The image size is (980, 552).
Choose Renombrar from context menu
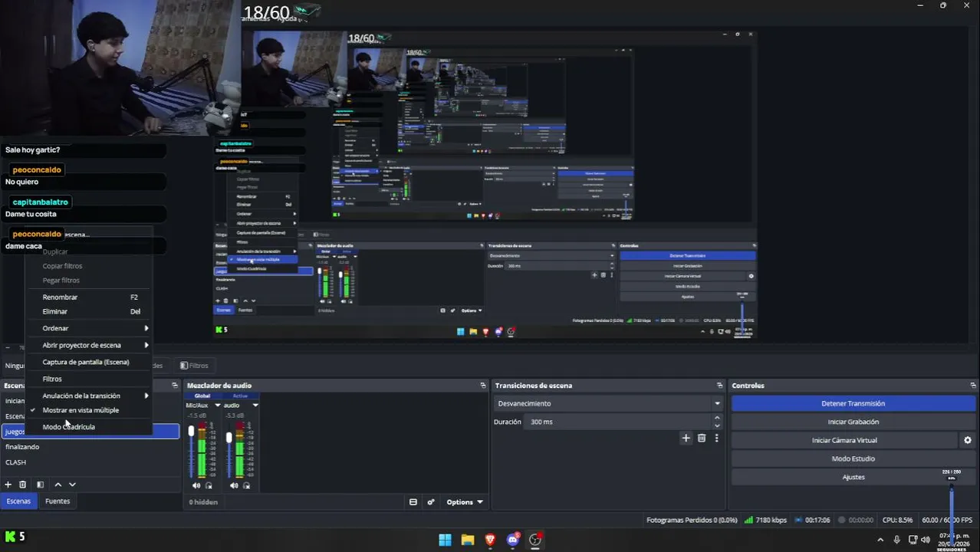click(x=88, y=297)
